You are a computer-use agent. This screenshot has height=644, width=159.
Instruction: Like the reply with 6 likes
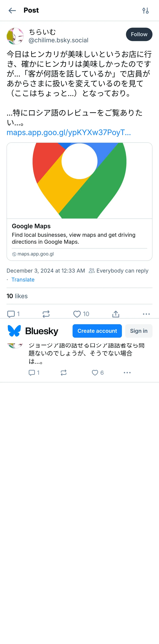(97, 373)
